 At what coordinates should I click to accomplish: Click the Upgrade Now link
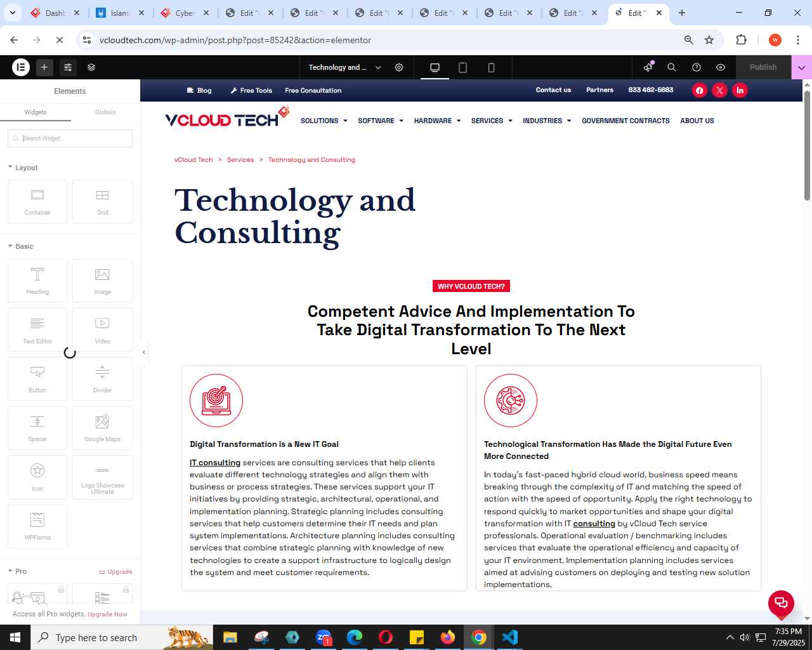[107, 614]
